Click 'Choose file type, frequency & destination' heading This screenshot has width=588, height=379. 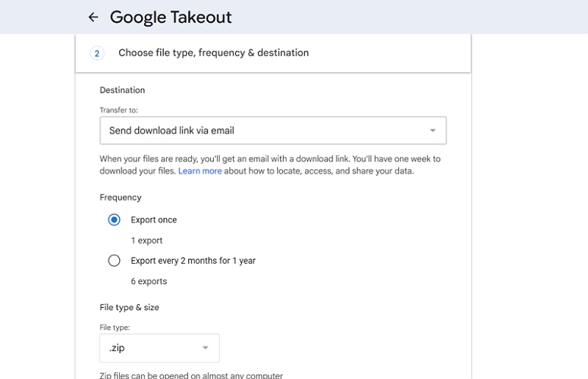pos(214,53)
